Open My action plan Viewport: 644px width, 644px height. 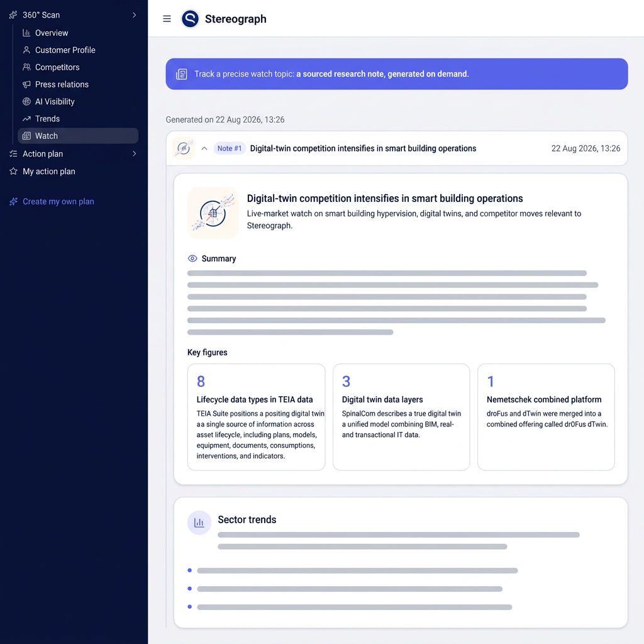(49, 172)
